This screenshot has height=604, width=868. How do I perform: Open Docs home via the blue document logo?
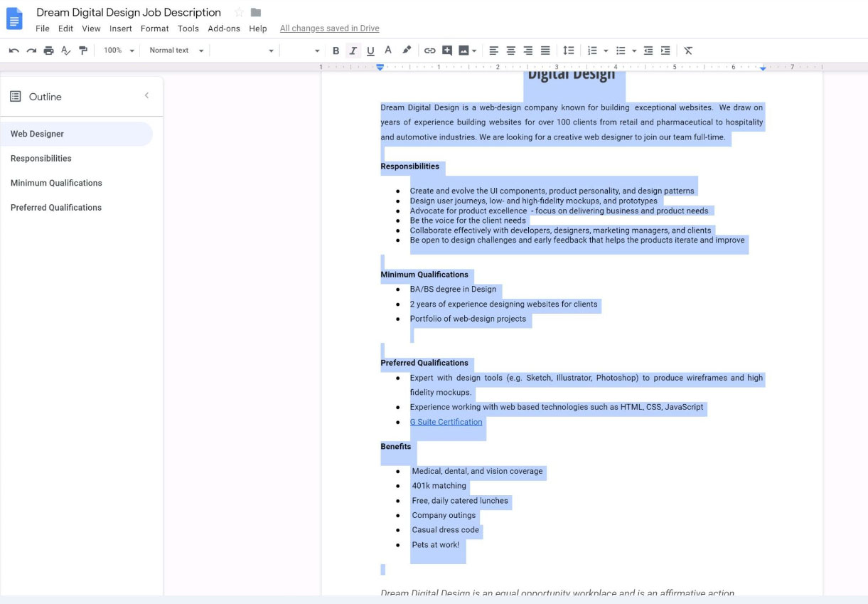(14, 18)
